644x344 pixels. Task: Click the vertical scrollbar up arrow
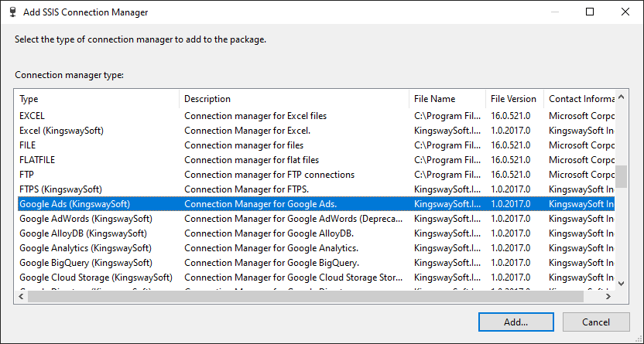(621, 97)
